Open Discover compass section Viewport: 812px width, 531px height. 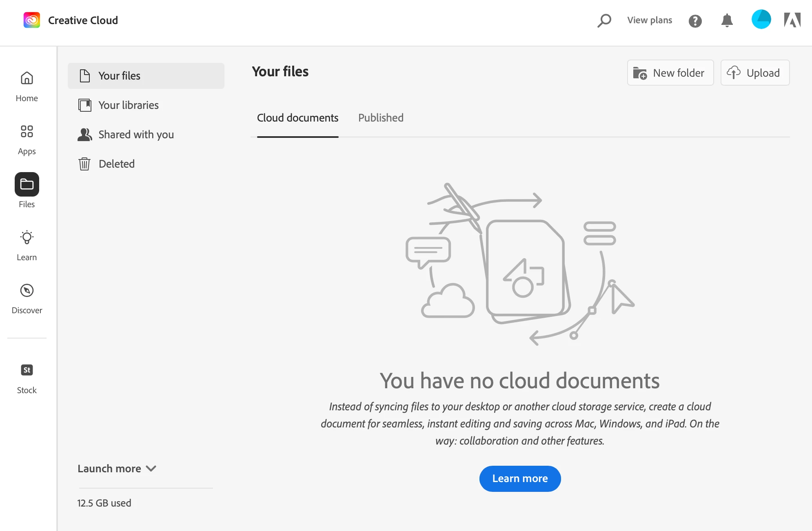coord(27,299)
